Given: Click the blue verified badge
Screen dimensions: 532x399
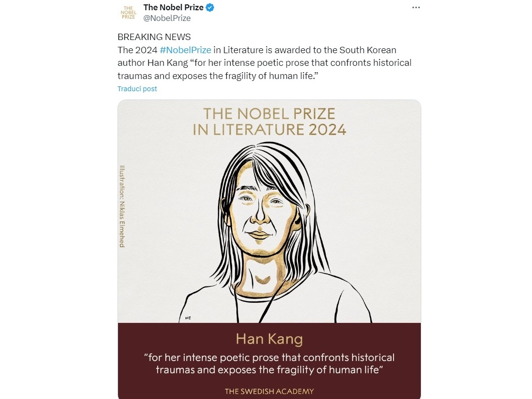Looking at the screenshot, I should (210, 8).
